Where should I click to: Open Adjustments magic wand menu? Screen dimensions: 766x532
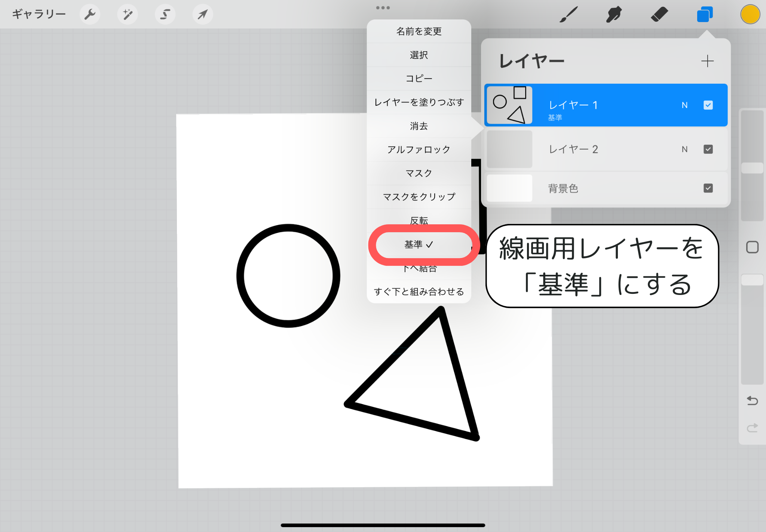click(128, 15)
